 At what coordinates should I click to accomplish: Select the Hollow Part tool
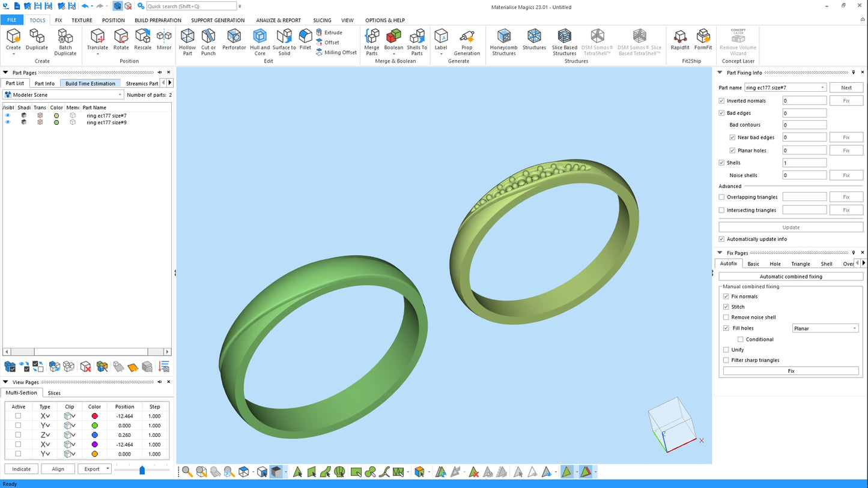click(187, 42)
